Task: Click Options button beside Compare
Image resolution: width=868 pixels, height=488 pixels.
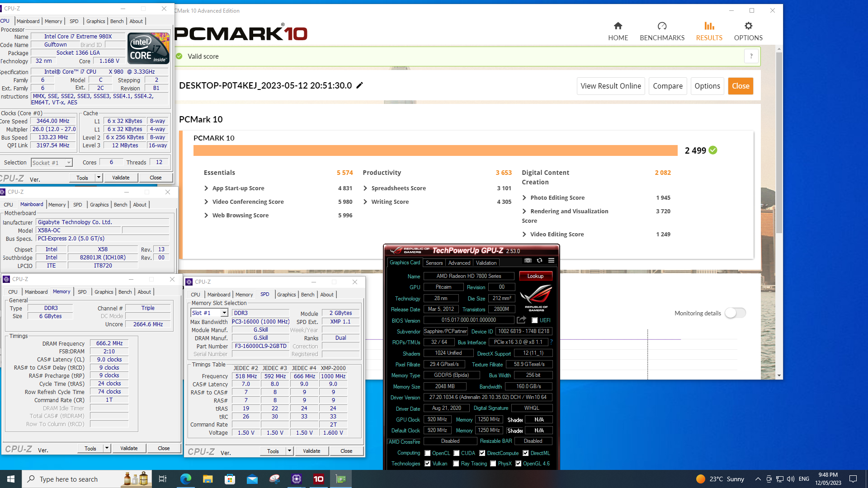Action: (x=707, y=86)
